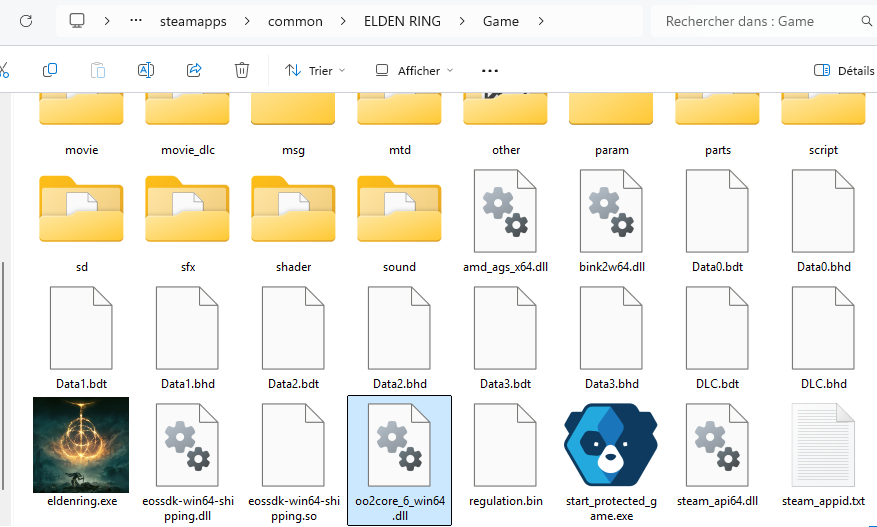Expand the chevron after steamapps

(x=247, y=21)
